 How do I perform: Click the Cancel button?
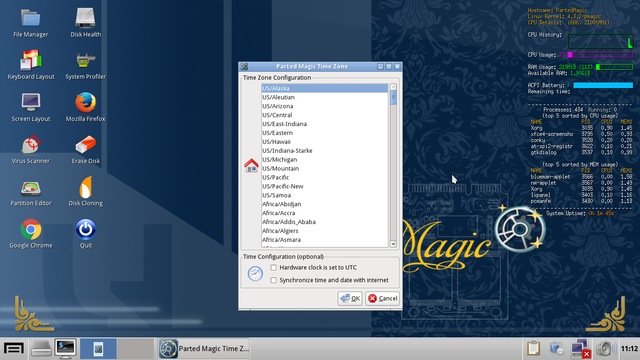coord(382,298)
